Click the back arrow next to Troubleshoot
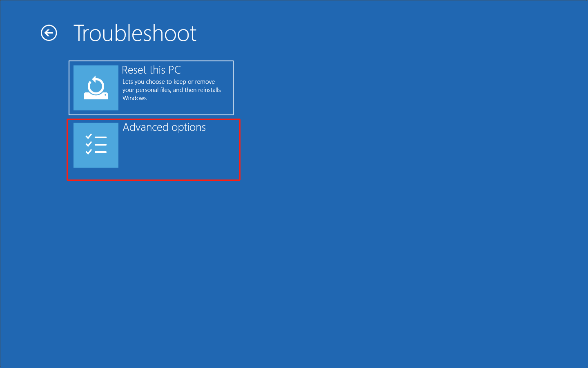 (49, 33)
